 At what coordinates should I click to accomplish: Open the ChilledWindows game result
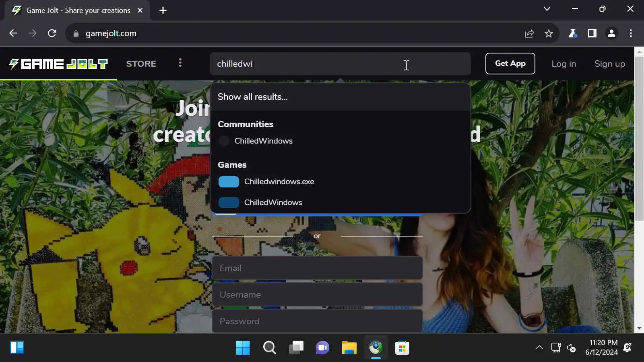tap(340, 202)
